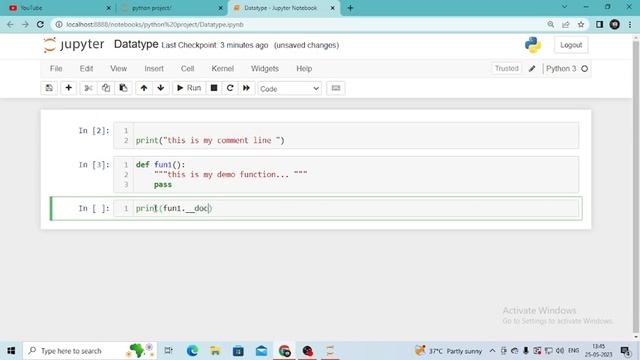The height and width of the screenshot is (360, 640).
Task: Open the Kernel menu
Action: point(222,69)
